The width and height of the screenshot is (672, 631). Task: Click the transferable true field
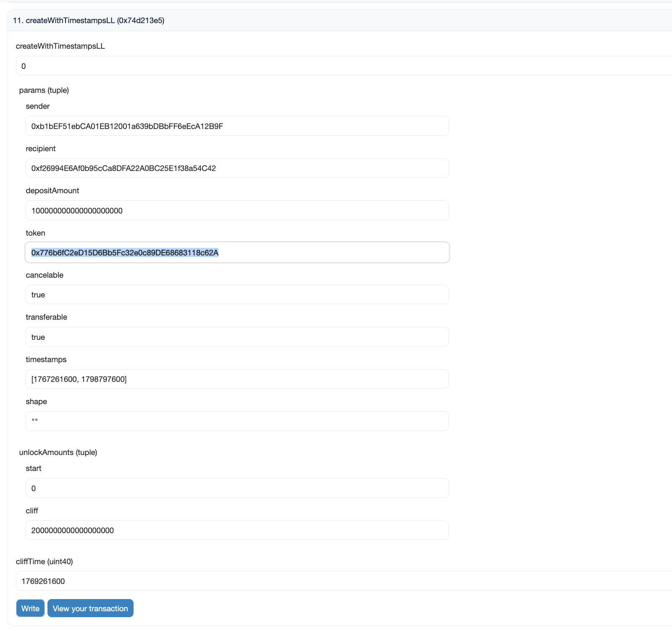(236, 337)
